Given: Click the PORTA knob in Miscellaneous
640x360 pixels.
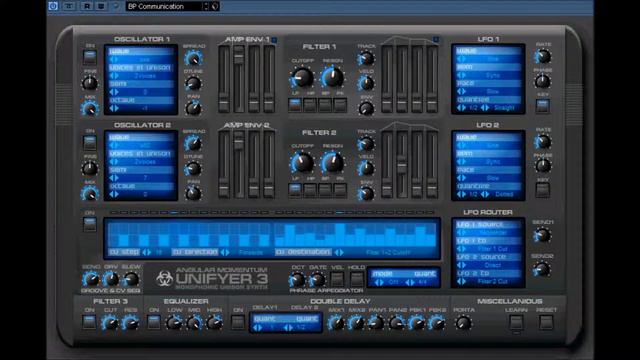Looking at the screenshot, I should click(463, 323).
